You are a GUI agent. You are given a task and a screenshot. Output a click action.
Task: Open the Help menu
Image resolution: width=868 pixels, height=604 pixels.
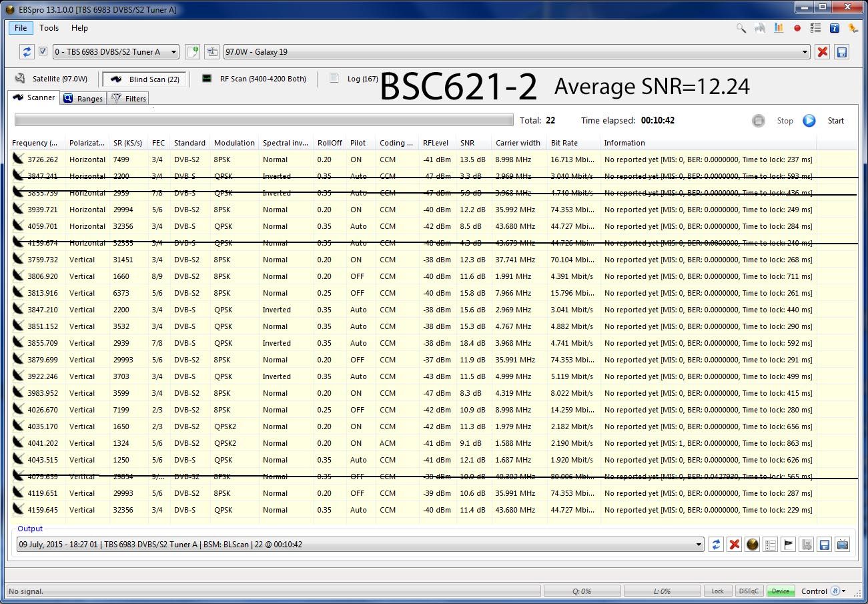[x=79, y=28]
